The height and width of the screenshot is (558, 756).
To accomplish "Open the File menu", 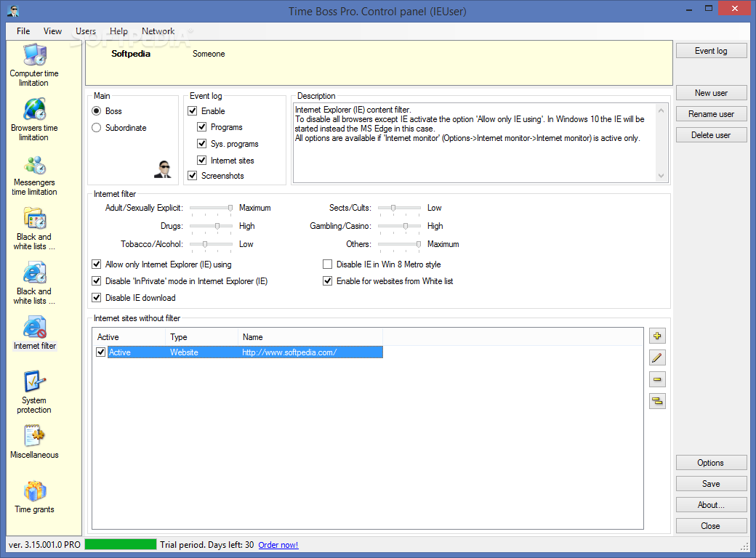I will click(23, 31).
